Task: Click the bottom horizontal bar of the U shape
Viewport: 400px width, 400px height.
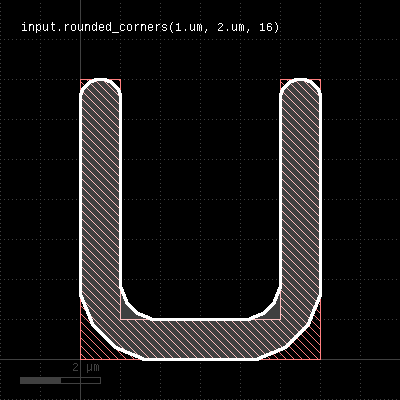Action: 200,339
